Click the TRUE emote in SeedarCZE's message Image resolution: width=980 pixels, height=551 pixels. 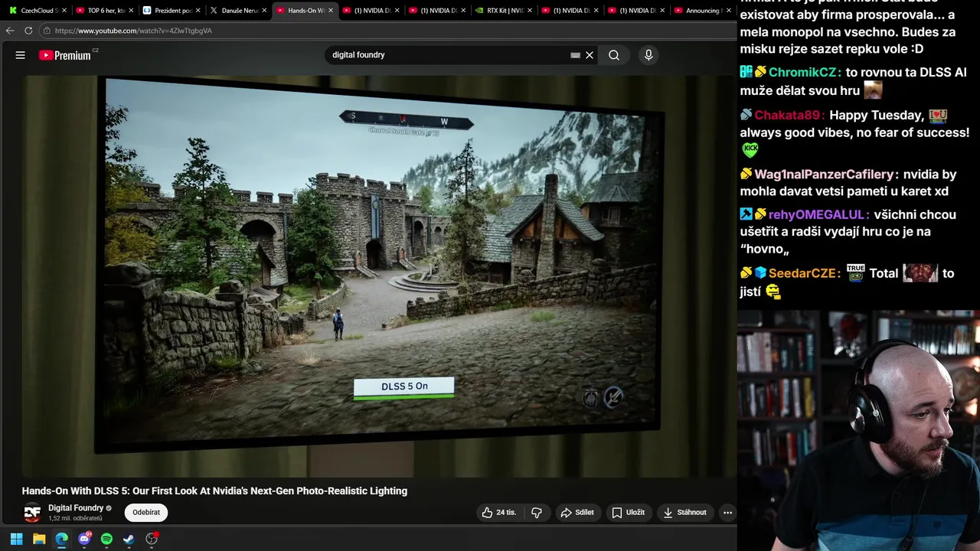tap(855, 272)
